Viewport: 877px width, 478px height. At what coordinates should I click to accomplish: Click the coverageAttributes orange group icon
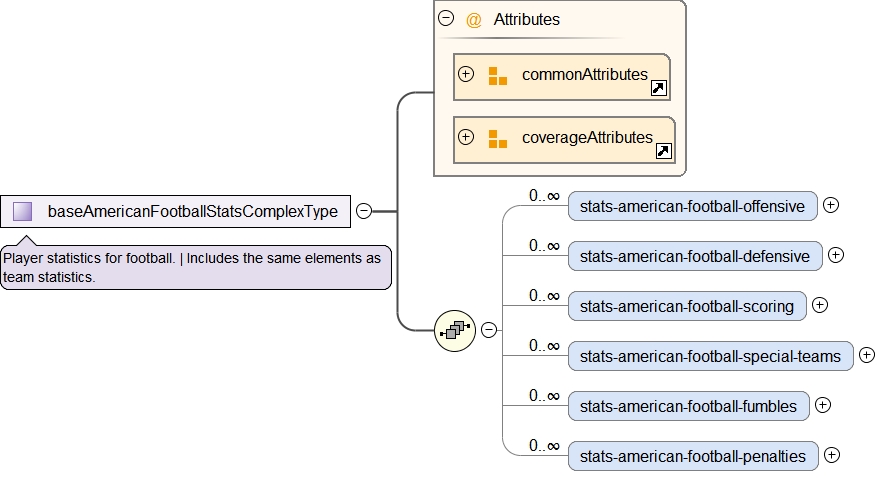point(498,139)
